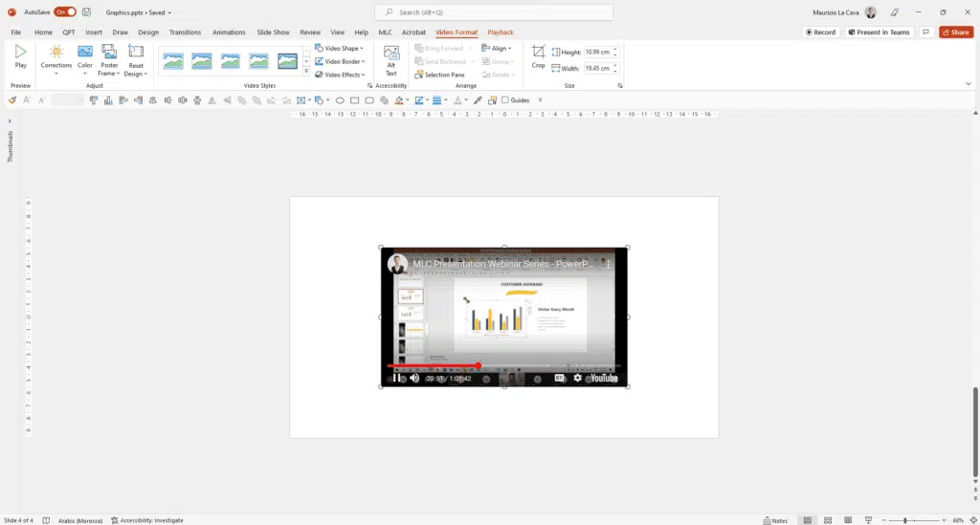Screen dimensions: 980x525
Task: Open the Align dropdown menu
Action: (x=497, y=48)
